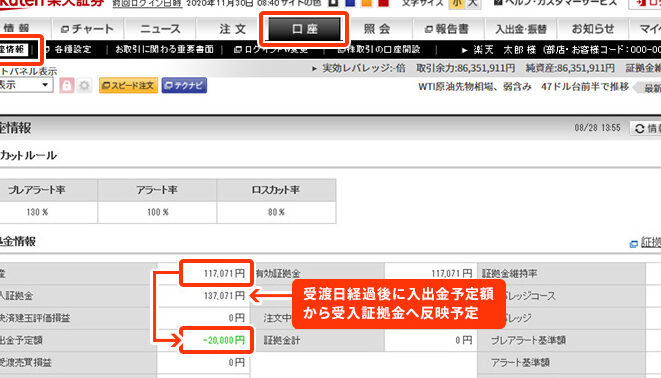This screenshot has height=378, width=661.
Task: Pick the red site color swatch
Action: (383, 3)
